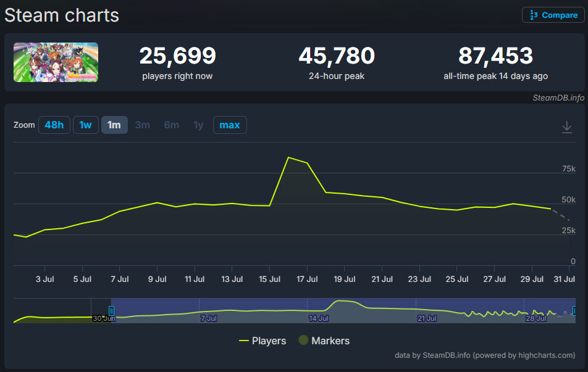Click the Markers legend circle icon
This screenshot has height=372, width=588.
click(x=303, y=341)
